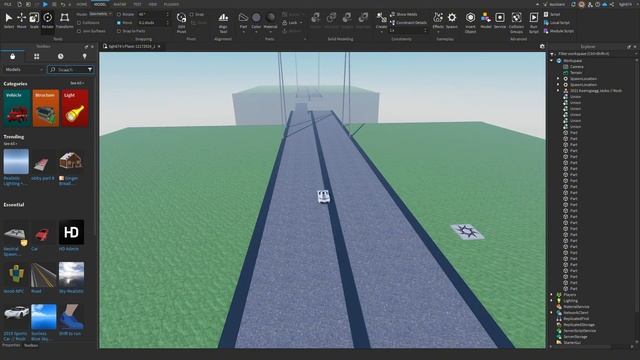
Task: Toggle the pivot Snap checkbox
Action: pos(192,14)
